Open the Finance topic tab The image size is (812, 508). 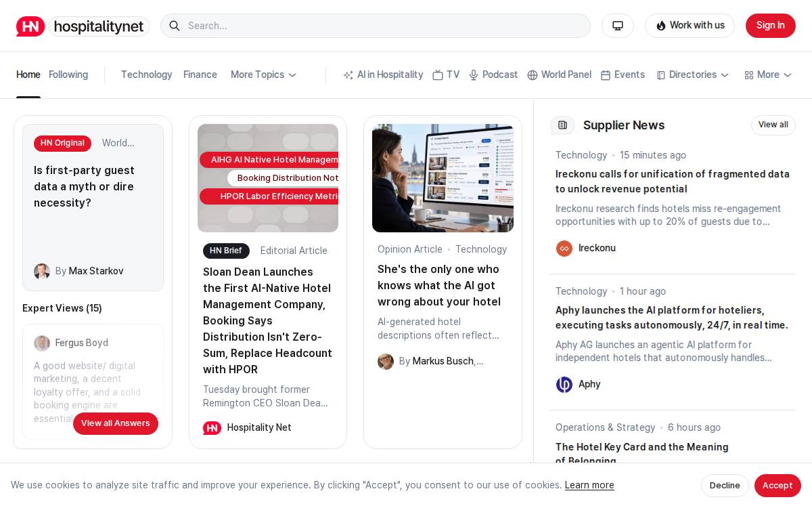[x=200, y=75]
